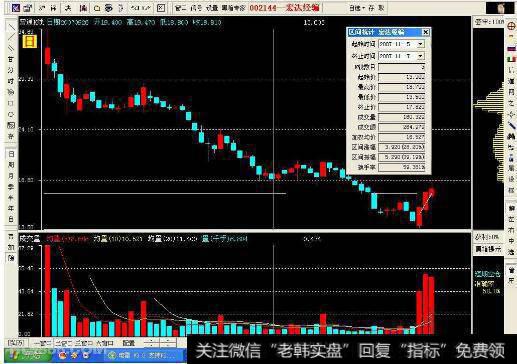Click the print/save toolbar icon next to the blue icon

point(28,8)
